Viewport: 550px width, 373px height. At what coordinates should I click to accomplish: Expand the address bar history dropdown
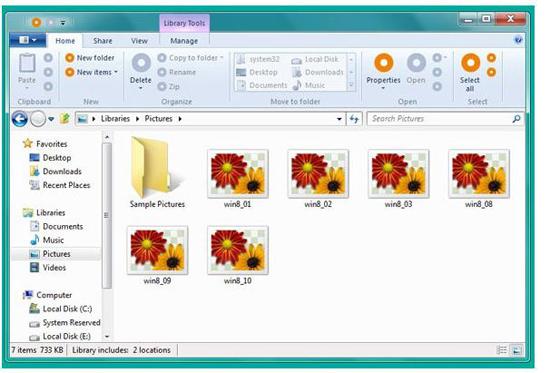(x=339, y=119)
